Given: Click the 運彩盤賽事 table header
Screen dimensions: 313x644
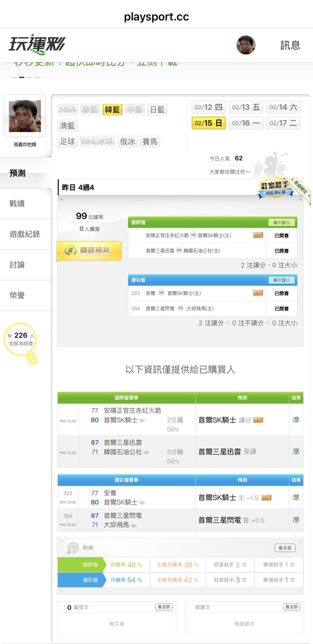Looking at the screenshot, I should [x=126, y=480].
